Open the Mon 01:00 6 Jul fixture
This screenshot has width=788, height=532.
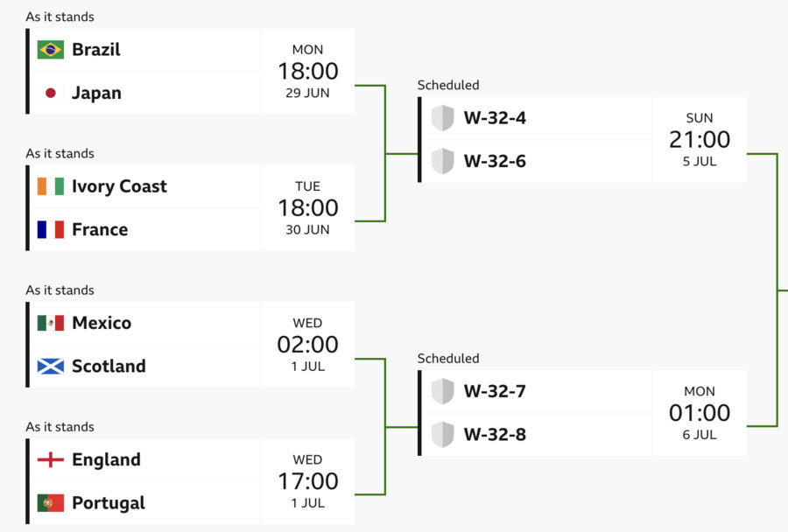click(x=699, y=413)
